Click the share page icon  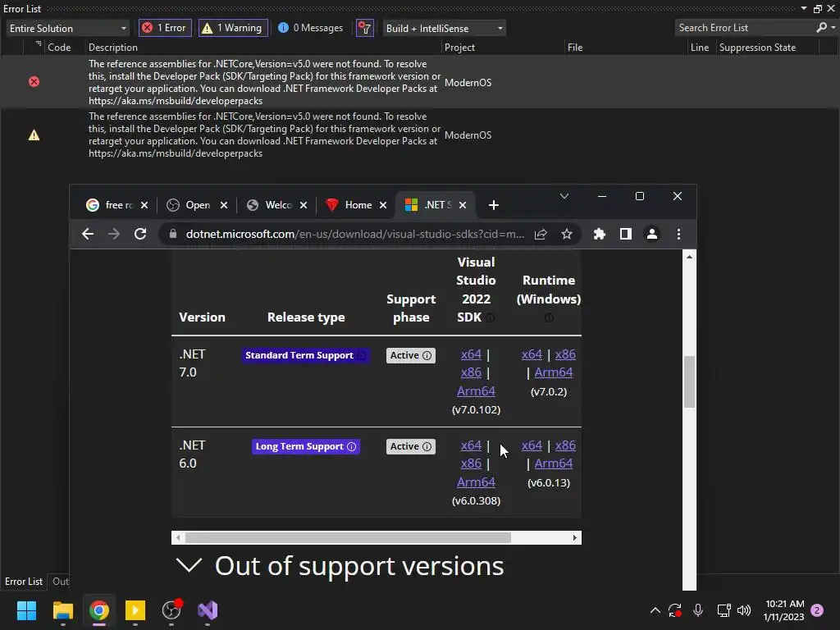point(541,234)
